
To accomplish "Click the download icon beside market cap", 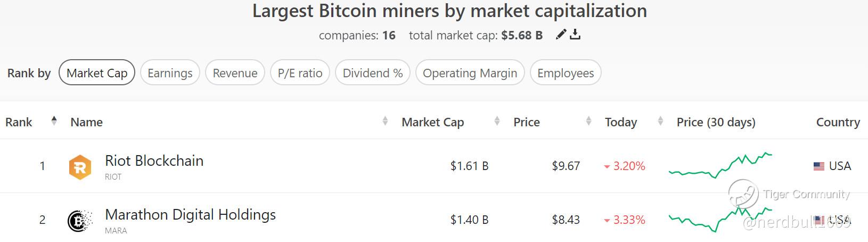I will tap(575, 35).
